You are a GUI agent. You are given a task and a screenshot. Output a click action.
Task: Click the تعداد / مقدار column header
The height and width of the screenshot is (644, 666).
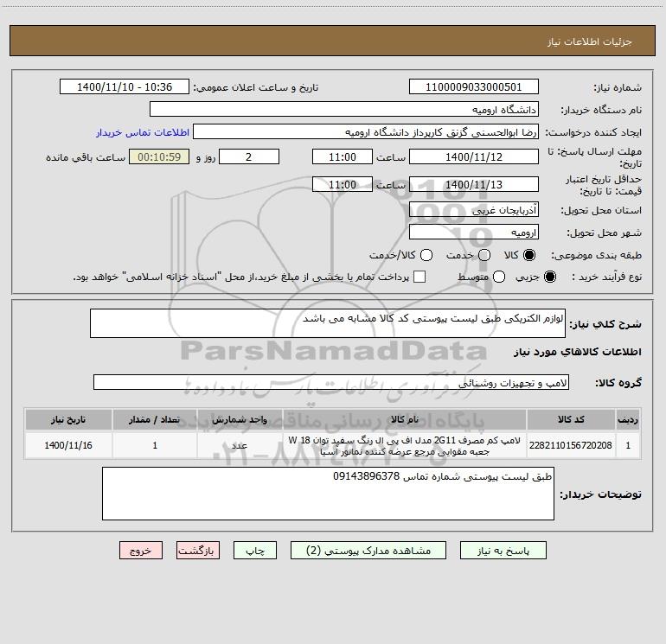155,419
